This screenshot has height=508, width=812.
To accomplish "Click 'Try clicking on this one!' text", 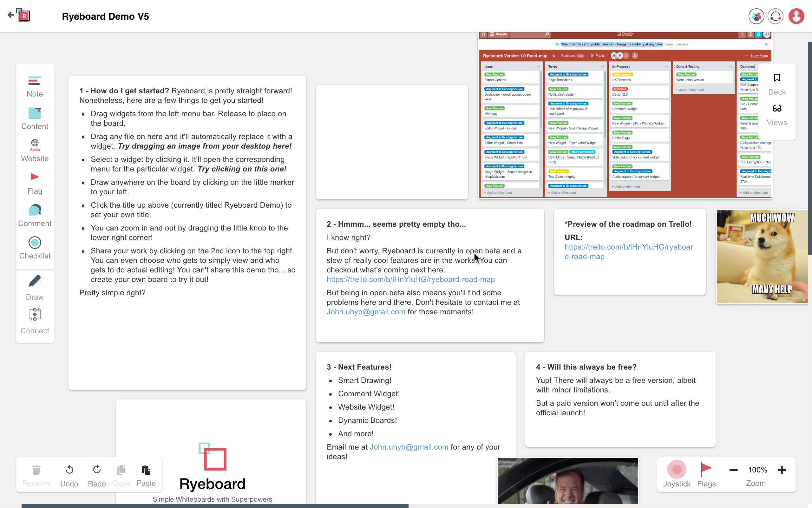I will coord(242,169).
